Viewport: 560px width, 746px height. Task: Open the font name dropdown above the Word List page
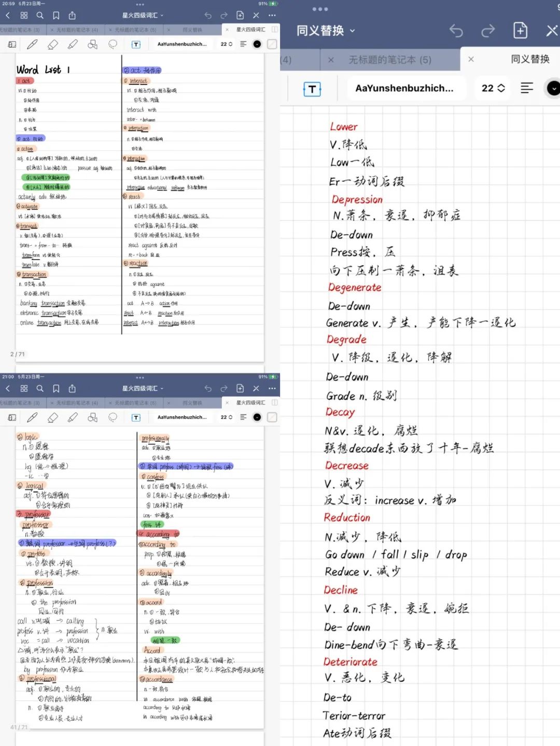point(181,45)
